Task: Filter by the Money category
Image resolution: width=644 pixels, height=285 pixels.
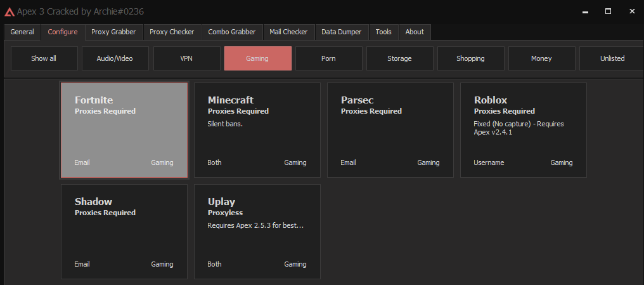Action: pos(541,58)
